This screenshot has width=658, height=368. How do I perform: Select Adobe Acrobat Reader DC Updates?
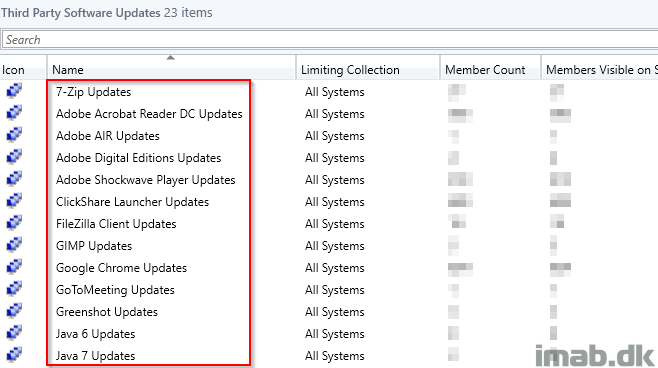(x=149, y=114)
